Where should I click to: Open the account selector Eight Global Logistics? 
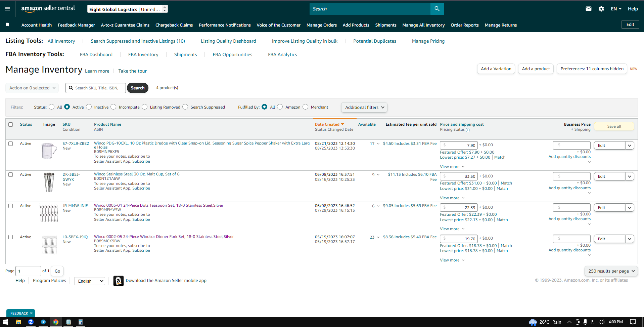coord(128,9)
